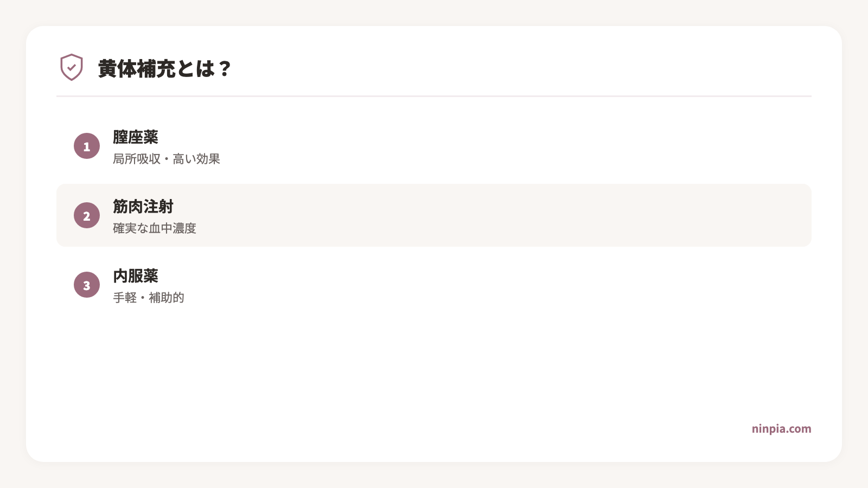Image resolution: width=868 pixels, height=488 pixels.
Task: Click the word 補助的 under 内服薬
Action: (167, 298)
